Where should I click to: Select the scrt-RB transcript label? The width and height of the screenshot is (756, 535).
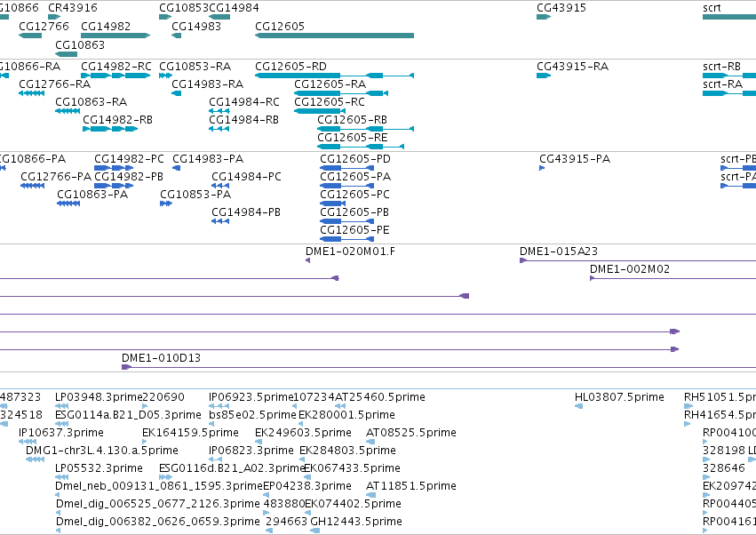[x=721, y=66]
